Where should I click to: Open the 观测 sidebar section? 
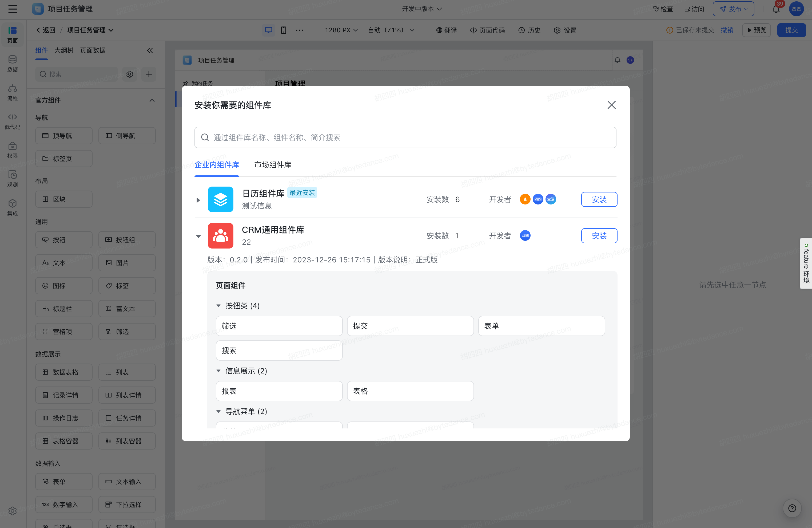point(13,179)
